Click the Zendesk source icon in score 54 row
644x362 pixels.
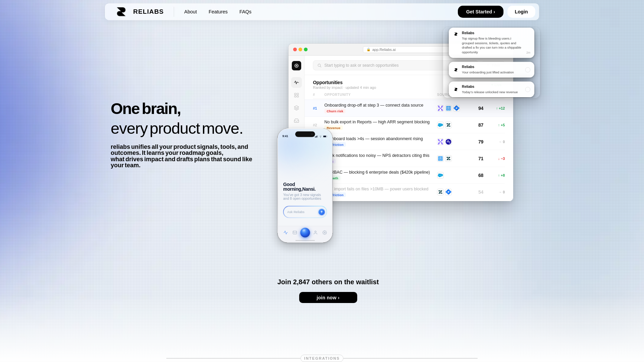[x=440, y=192]
